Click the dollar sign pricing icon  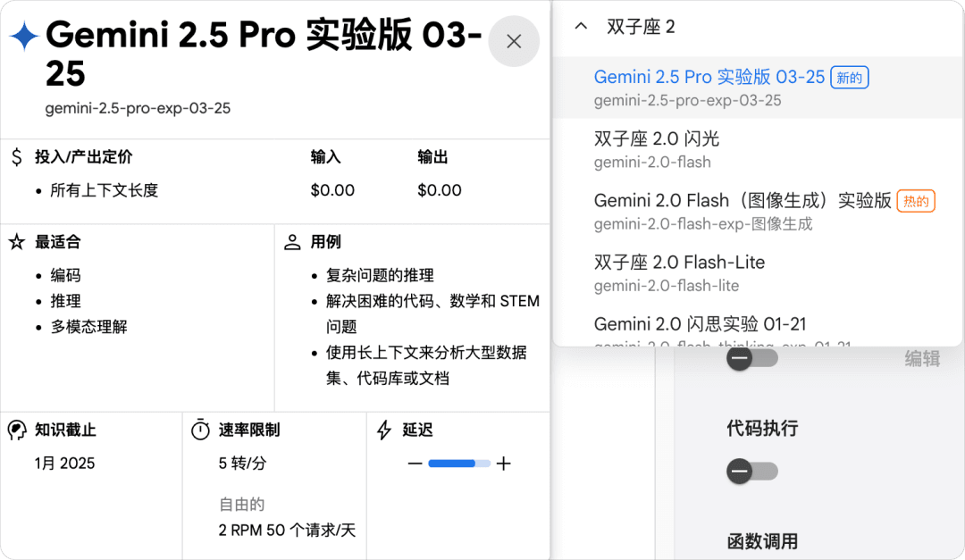tap(17, 157)
